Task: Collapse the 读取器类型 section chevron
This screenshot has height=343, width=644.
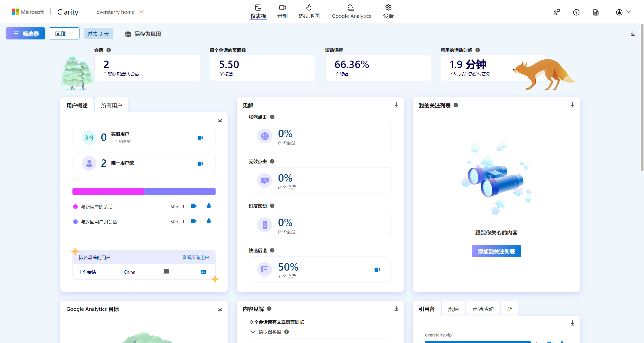Action: point(253,332)
